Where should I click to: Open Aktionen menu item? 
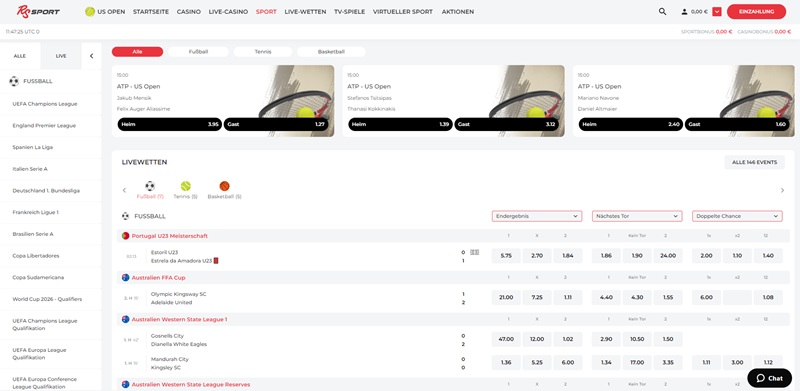(458, 11)
